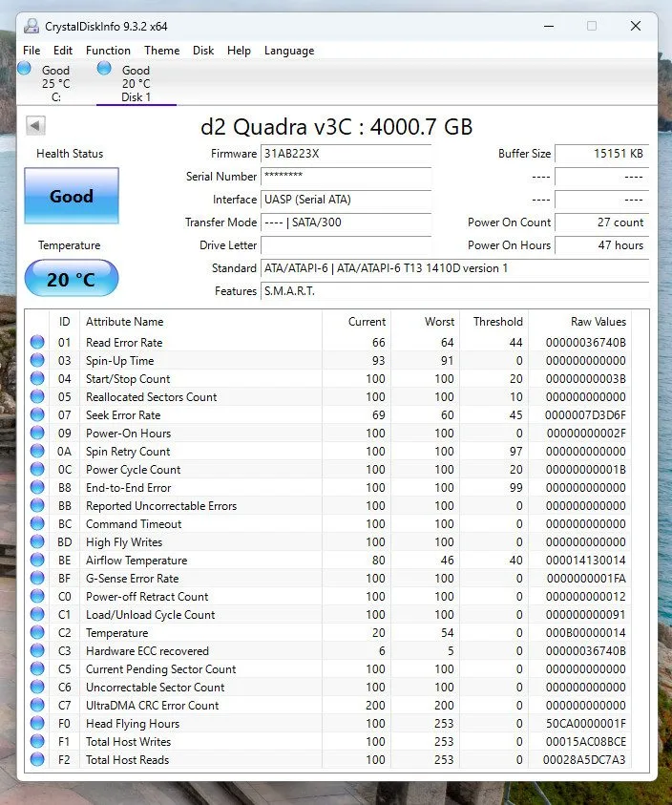This screenshot has width=672, height=805.
Task: Click the status orb for Power Cycle Count
Action: tap(37, 469)
